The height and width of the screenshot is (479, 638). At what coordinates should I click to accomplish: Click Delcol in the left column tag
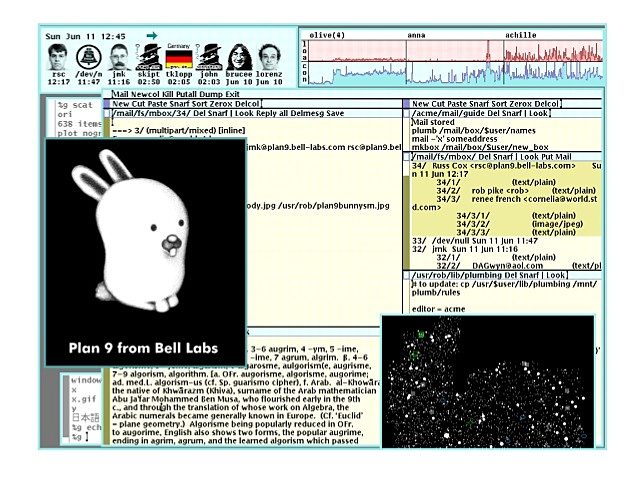click(249, 104)
